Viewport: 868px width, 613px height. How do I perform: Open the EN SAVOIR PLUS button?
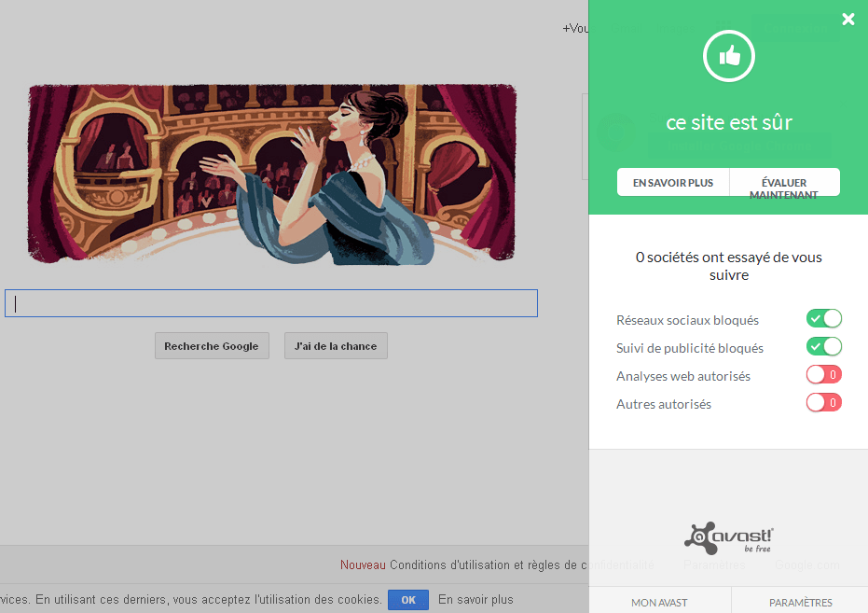(x=673, y=182)
